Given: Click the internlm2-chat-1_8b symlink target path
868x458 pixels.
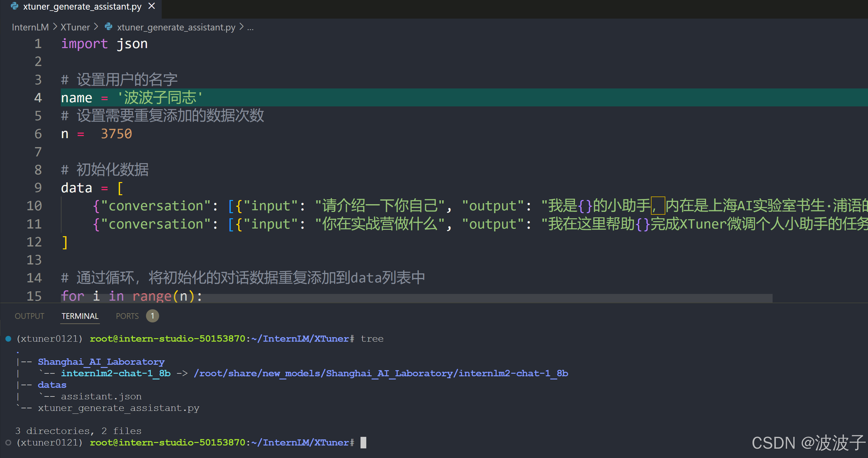Looking at the screenshot, I should (x=381, y=373).
